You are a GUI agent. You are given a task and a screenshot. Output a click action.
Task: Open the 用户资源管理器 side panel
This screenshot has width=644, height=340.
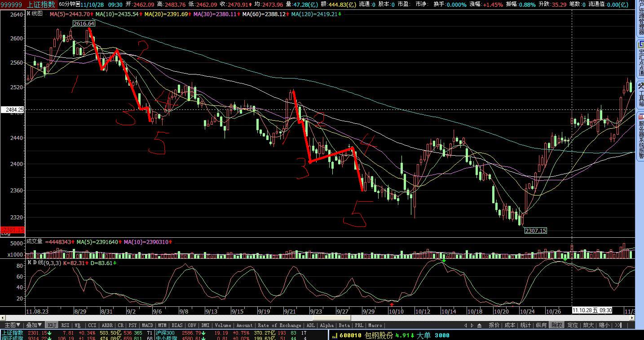(x=640, y=18)
